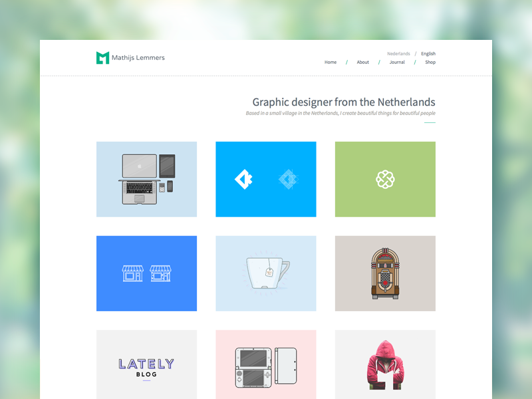Open the blue storefront icons project
Image resolution: width=532 pixels, height=399 pixels.
click(146, 273)
